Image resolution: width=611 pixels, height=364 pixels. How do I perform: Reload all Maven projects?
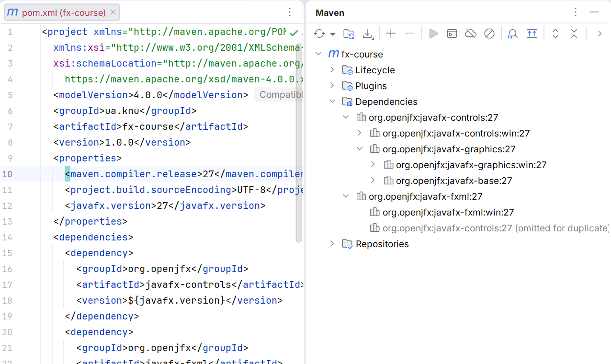pyautogui.click(x=319, y=34)
